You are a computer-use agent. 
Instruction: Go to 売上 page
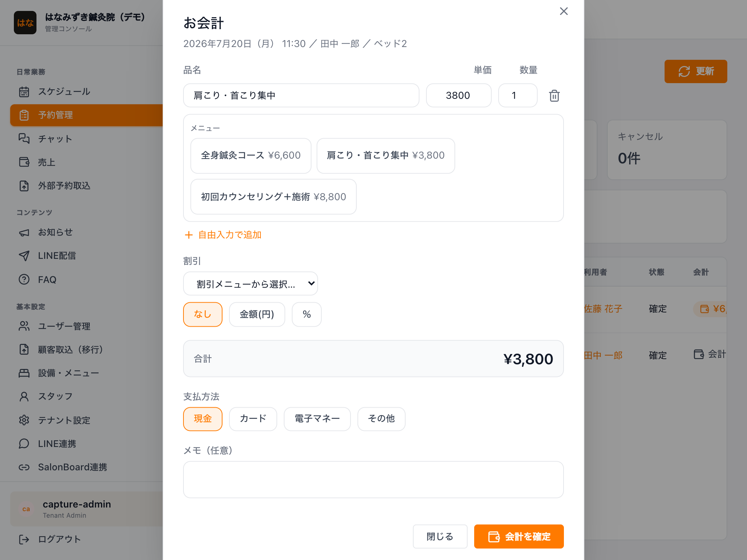[x=86, y=162]
